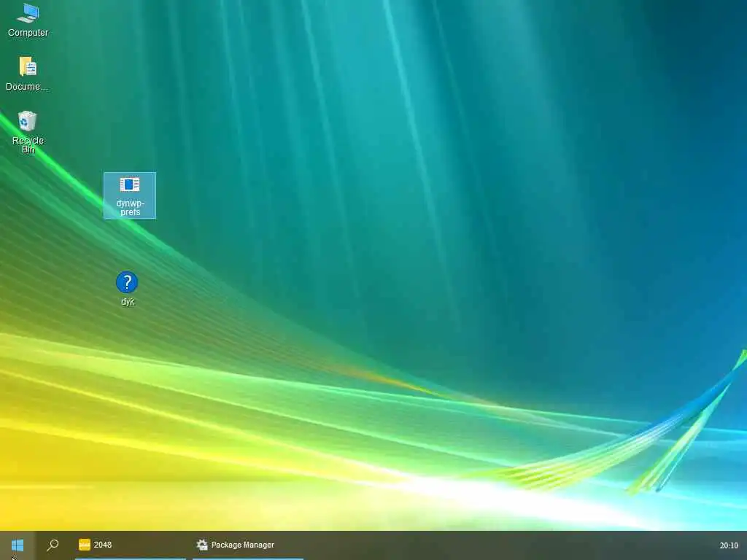
Task: Click the 20:10 taskbar clock
Action: (x=729, y=545)
